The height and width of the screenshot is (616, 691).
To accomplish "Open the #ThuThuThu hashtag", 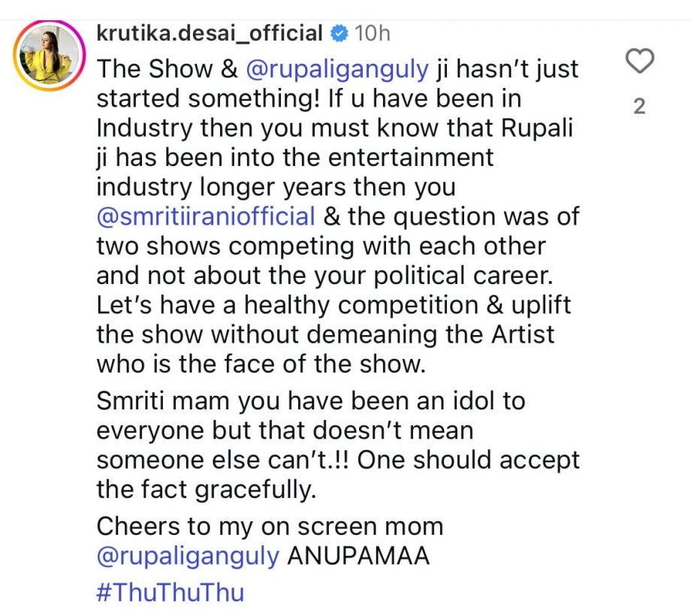I will coord(170,593).
